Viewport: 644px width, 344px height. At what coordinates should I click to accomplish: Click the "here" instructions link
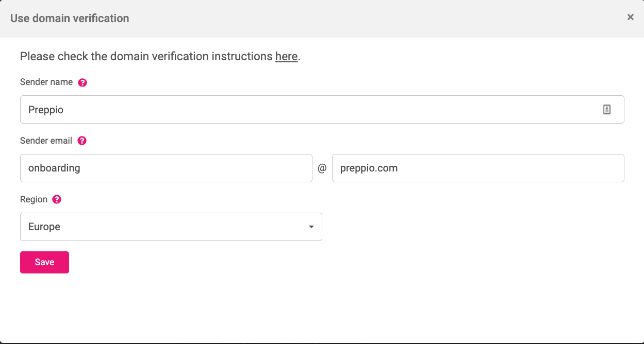[x=286, y=57]
